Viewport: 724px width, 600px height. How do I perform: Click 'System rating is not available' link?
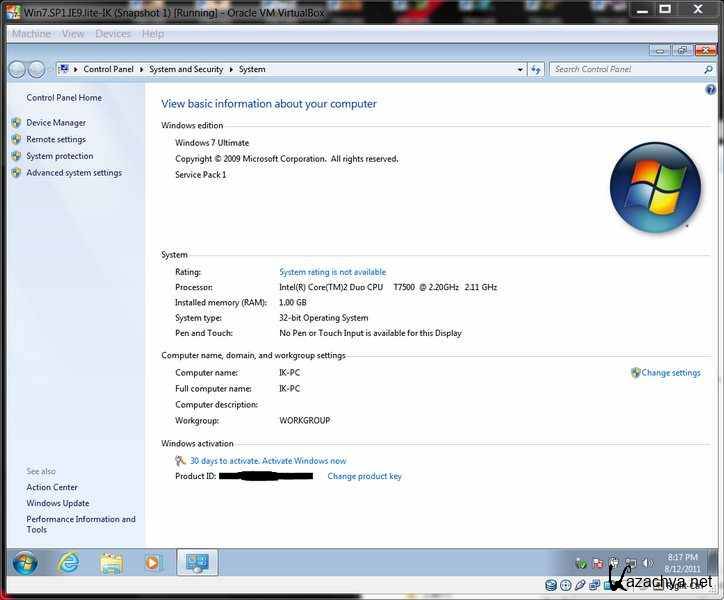tap(332, 272)
